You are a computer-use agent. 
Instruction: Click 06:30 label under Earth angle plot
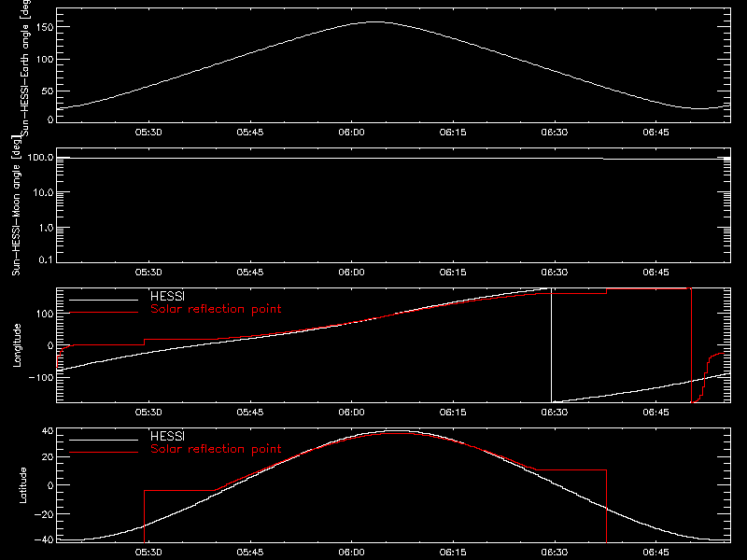pos(554,132)
